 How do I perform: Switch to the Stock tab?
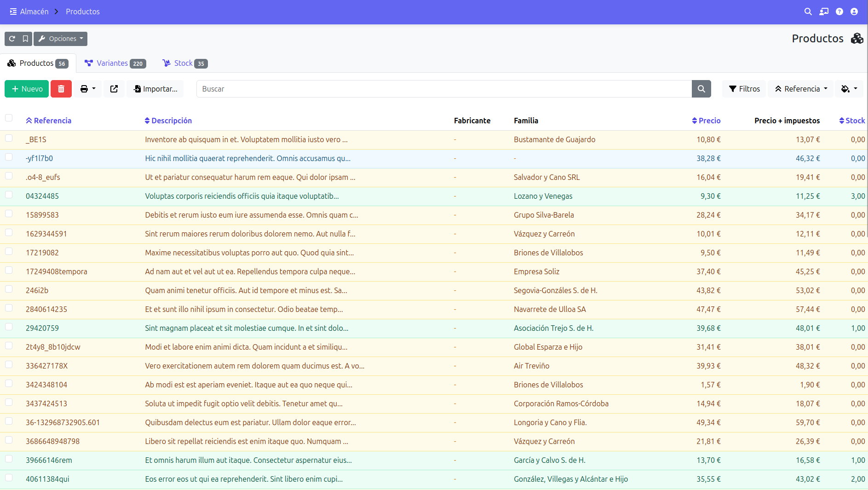[185, 63]
